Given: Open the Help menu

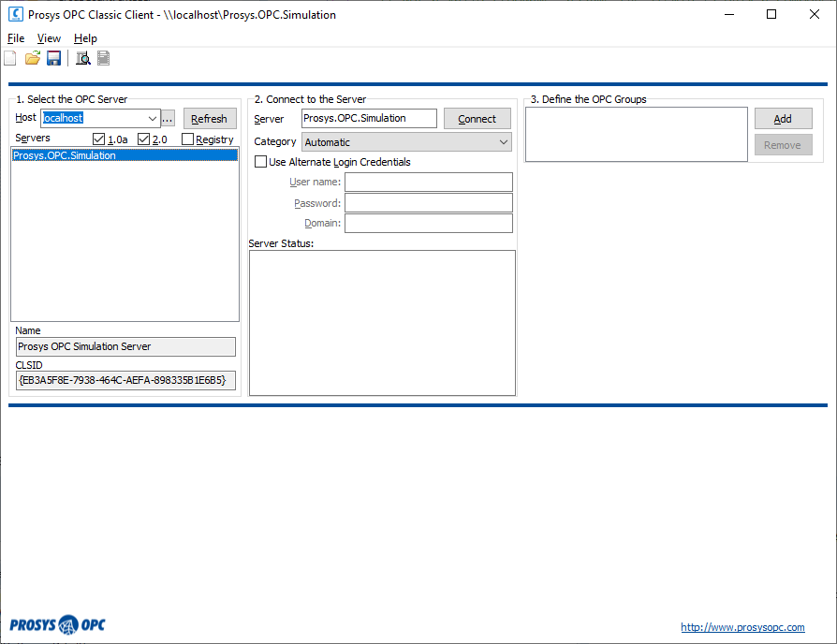Looking at the screenshot, I should (x=85, y=38).
